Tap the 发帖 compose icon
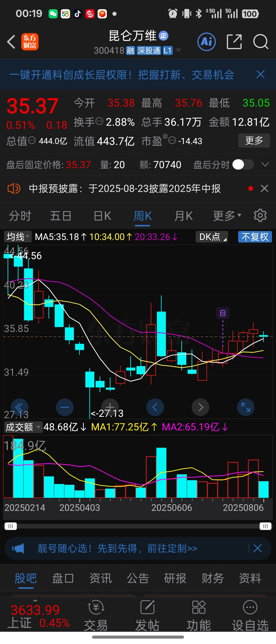Viewport: 276px width, 644px height. pos(147,607)
